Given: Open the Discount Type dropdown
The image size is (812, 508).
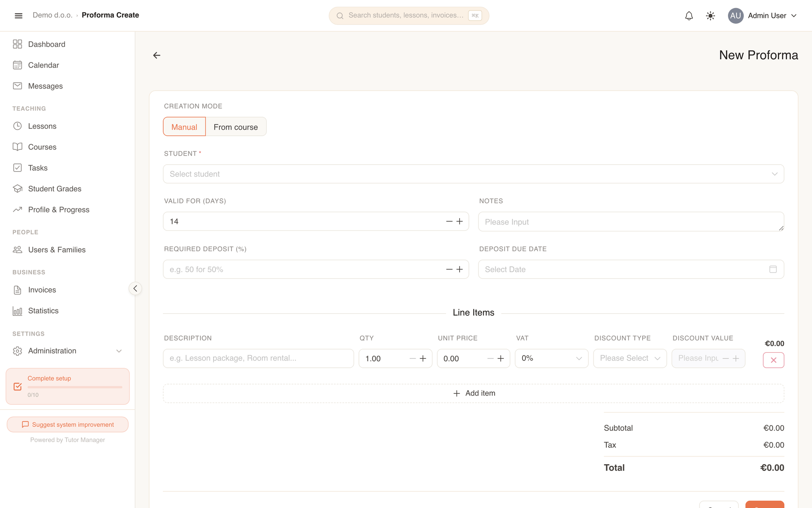Looking at the screenshot, I should (x=630, y=358).
